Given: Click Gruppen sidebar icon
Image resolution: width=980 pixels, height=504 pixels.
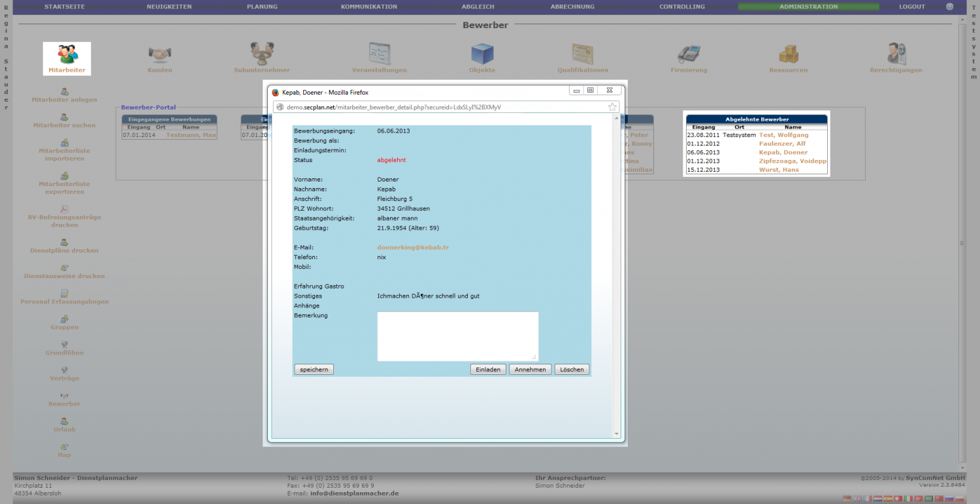Looking at the screenshot, I should click(x=64, y=319).
